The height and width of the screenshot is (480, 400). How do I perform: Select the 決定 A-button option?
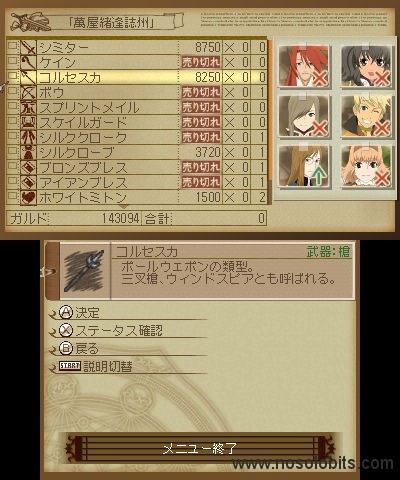[80, 312]
